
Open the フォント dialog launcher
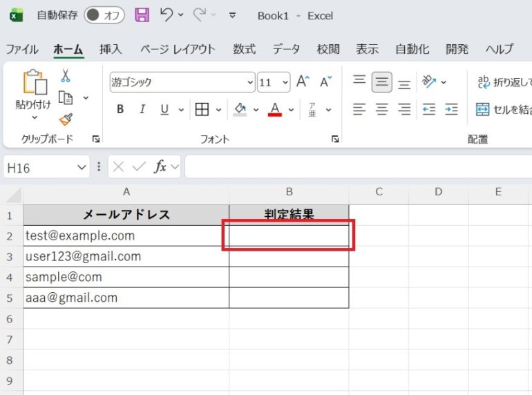point(335,139)
